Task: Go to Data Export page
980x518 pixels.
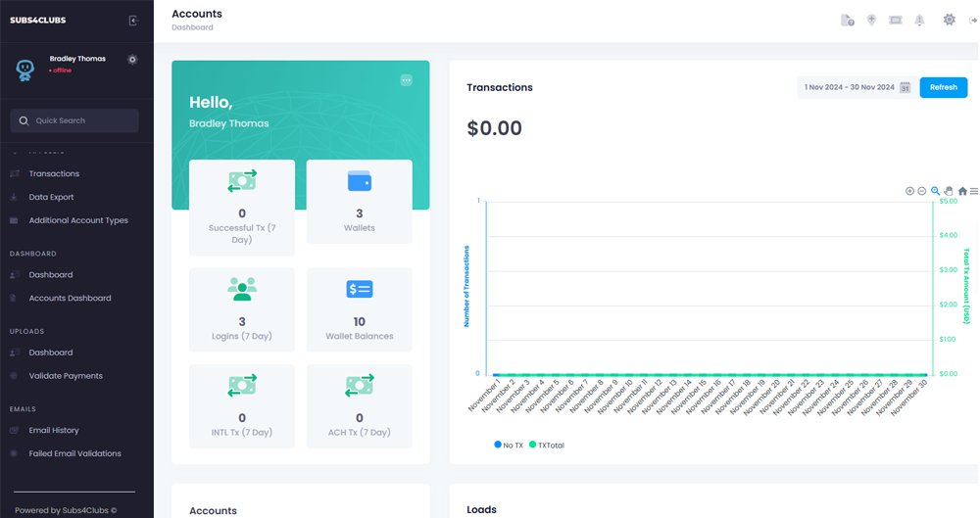Action: [51, 197]
